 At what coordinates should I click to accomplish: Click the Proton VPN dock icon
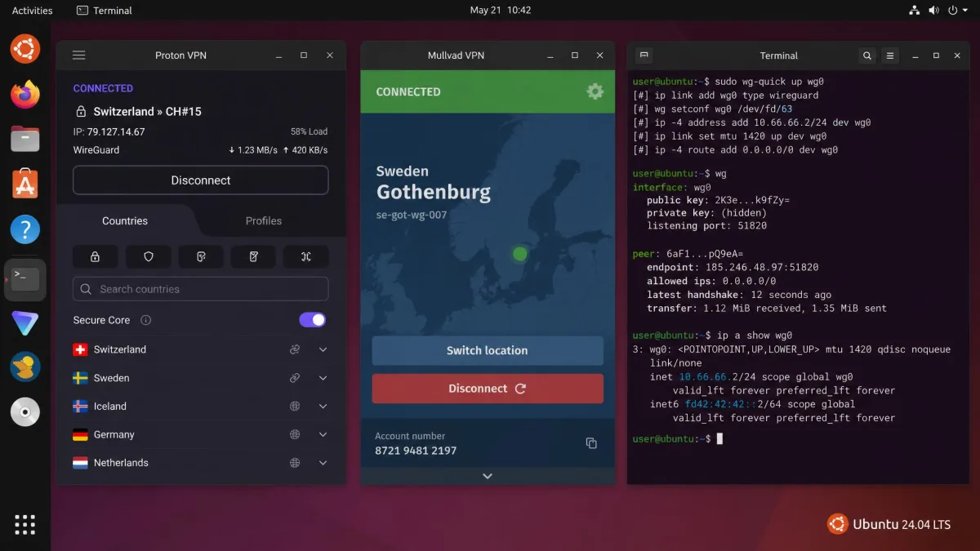point(25,322)
